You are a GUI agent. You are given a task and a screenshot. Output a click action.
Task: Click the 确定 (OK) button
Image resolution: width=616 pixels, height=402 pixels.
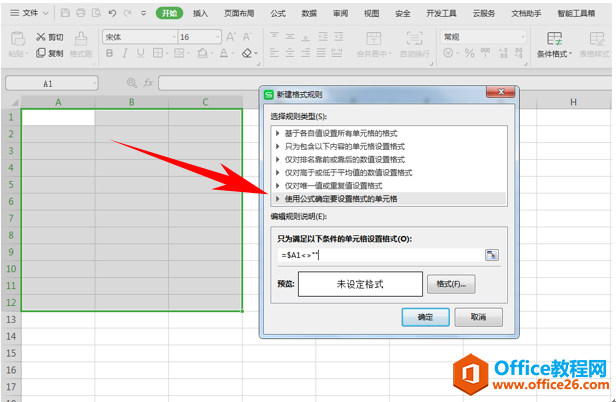(x=424, y=317)
